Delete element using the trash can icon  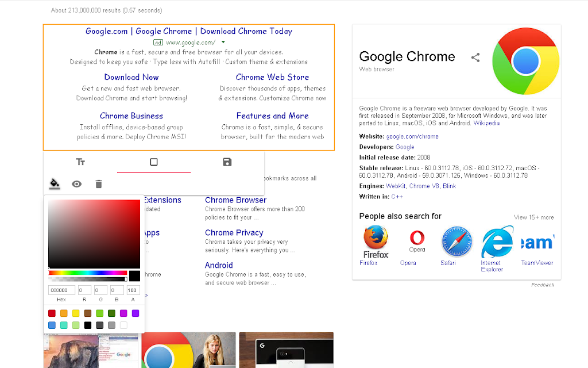pyautogui.click(x=99, y=184)
